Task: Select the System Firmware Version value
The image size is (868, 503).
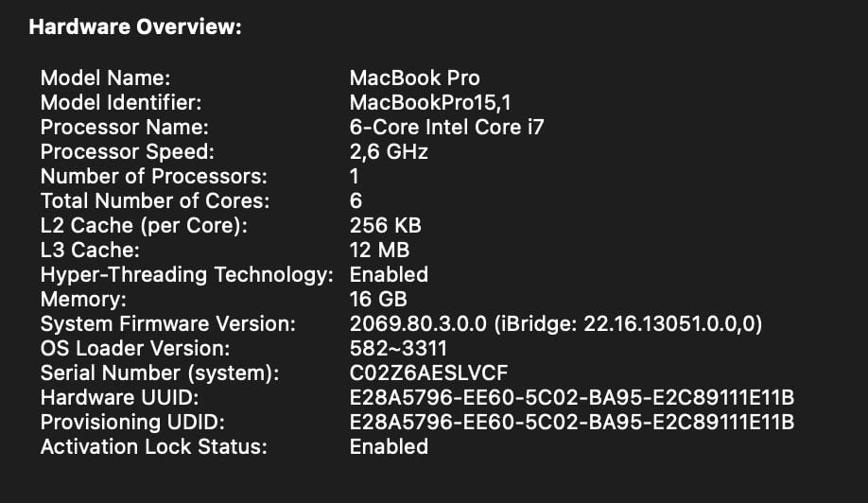Action: [556, 323]
